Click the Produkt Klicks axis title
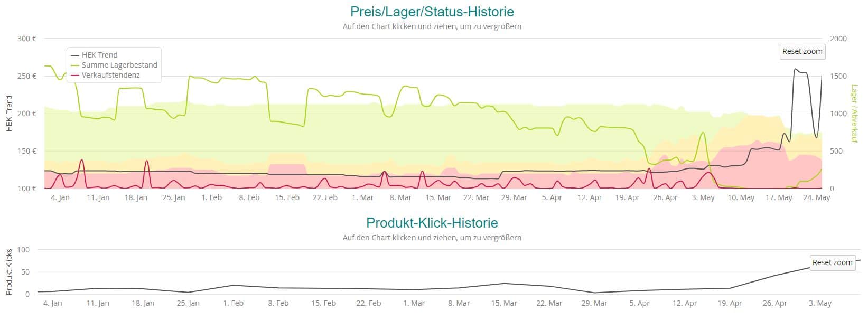 click(10, 272)
